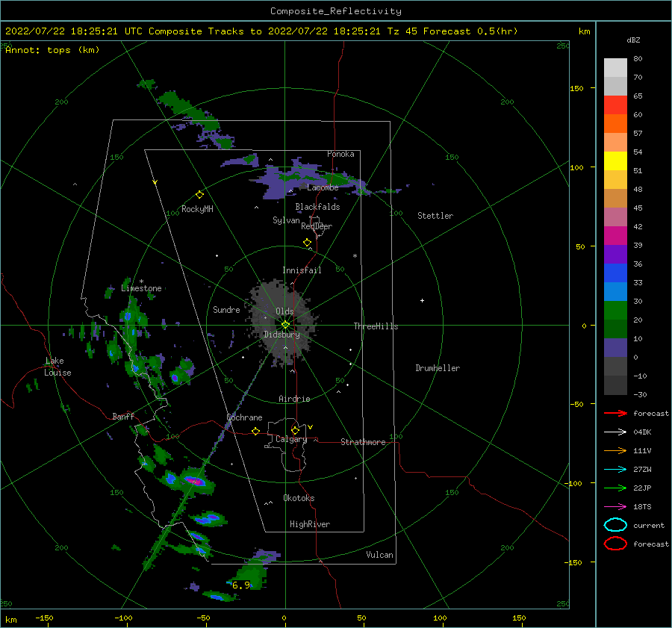Screen dimensions: 672x628
Task: Click the Blackfalds label
Action: 317,207
